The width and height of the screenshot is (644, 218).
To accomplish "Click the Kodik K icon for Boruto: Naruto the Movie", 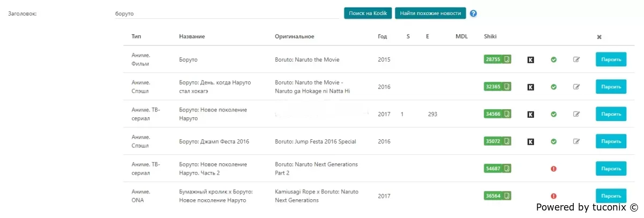I will click(x=531, y=59).
